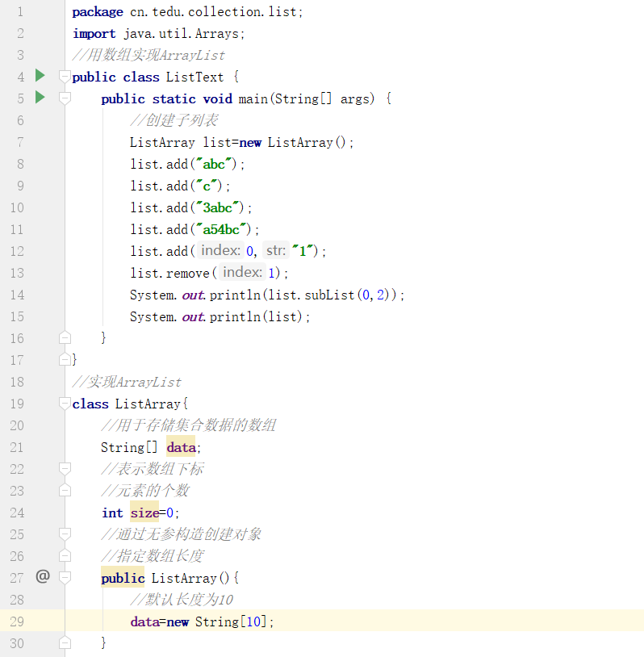The height and width of the screenshot is (657, 644).
Task: Click 'class ListArray' declaration on line 19
Action: [126, 404]
